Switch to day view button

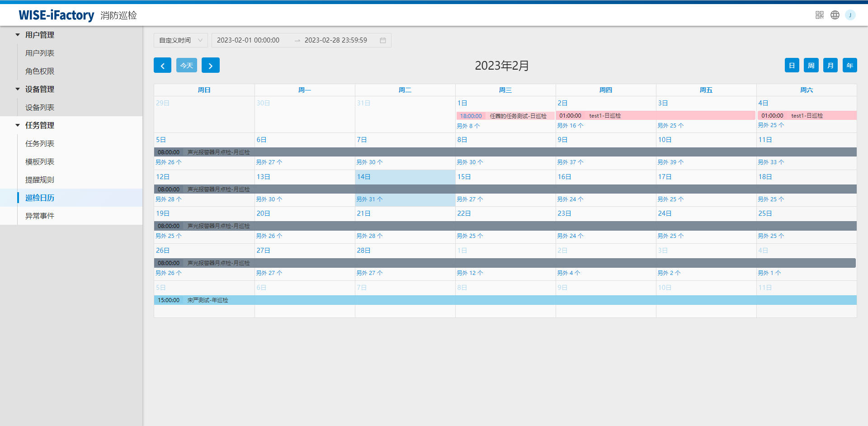(792, 66)
